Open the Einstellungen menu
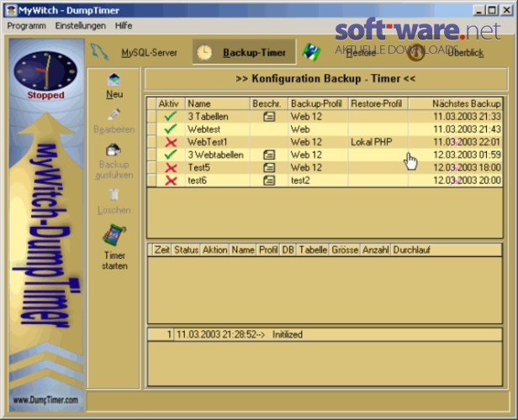 click(x=81, y=26)
